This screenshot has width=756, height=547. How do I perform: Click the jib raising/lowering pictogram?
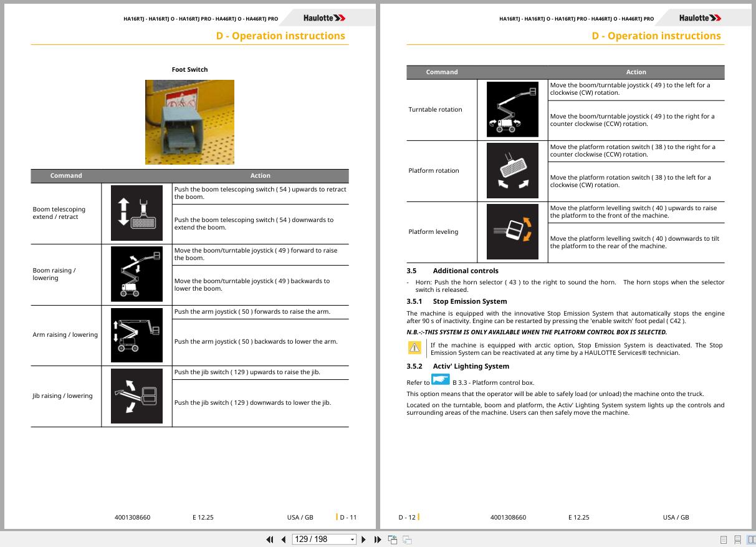pos(136,396)
